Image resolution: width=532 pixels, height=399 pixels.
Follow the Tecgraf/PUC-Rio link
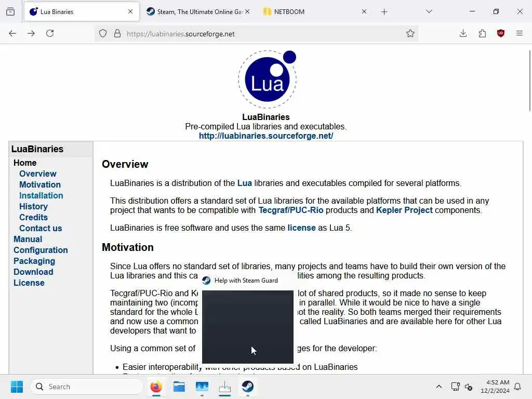(291, 210)
